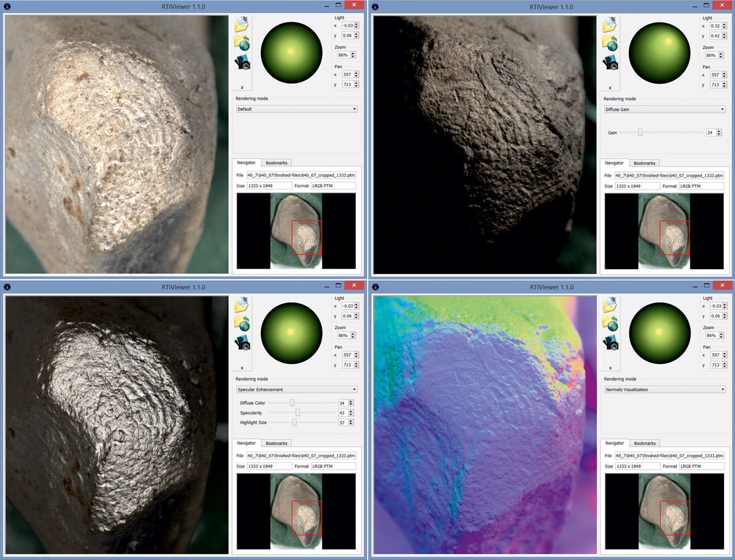The height and width of the screenshot is (560, 735).
Task: Open the Diffuse Gain rendering mode dropdown
Action: tap(665, 110)
